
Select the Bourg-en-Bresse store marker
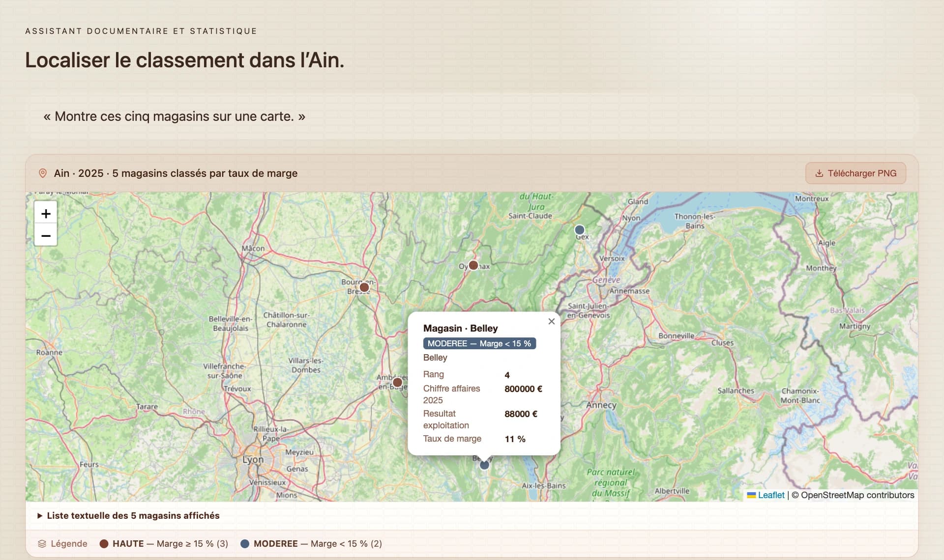point(364,287)
